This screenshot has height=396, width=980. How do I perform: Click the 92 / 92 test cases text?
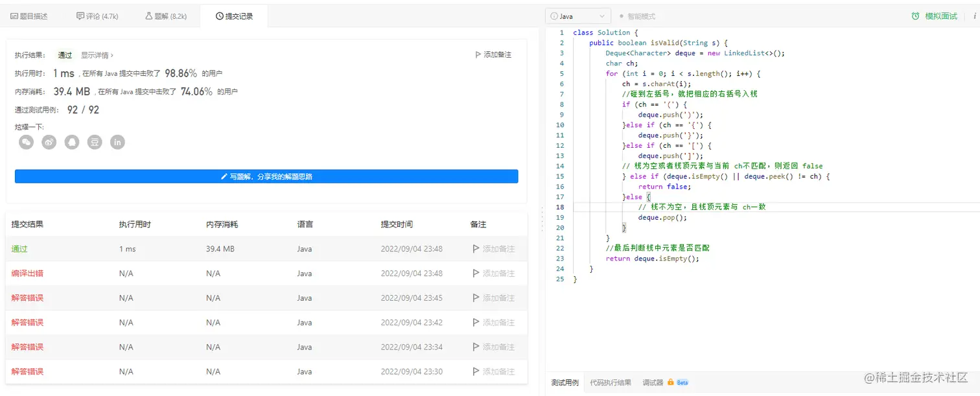(x=83, y=110)
